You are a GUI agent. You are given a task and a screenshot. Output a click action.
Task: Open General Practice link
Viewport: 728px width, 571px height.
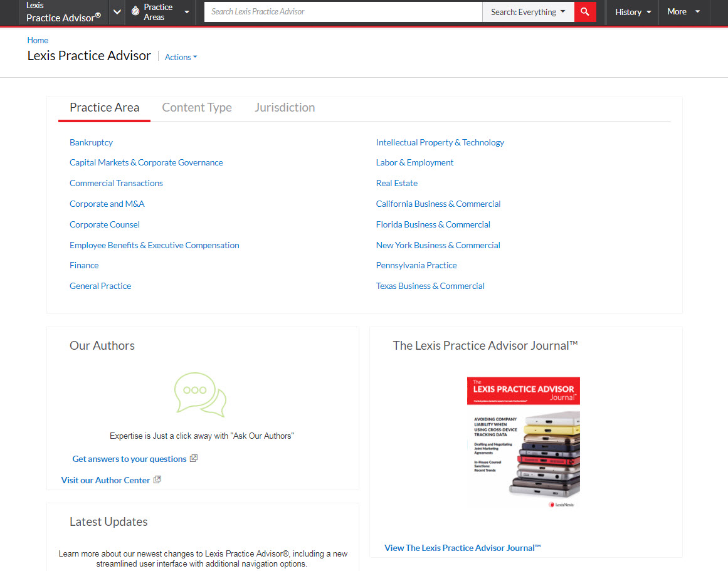100,286
